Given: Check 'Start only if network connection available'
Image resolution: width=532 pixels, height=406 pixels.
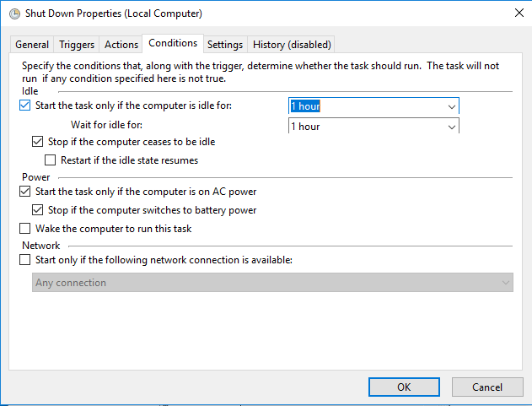Looking at the screenshot, I should click(x=24, y=260).
